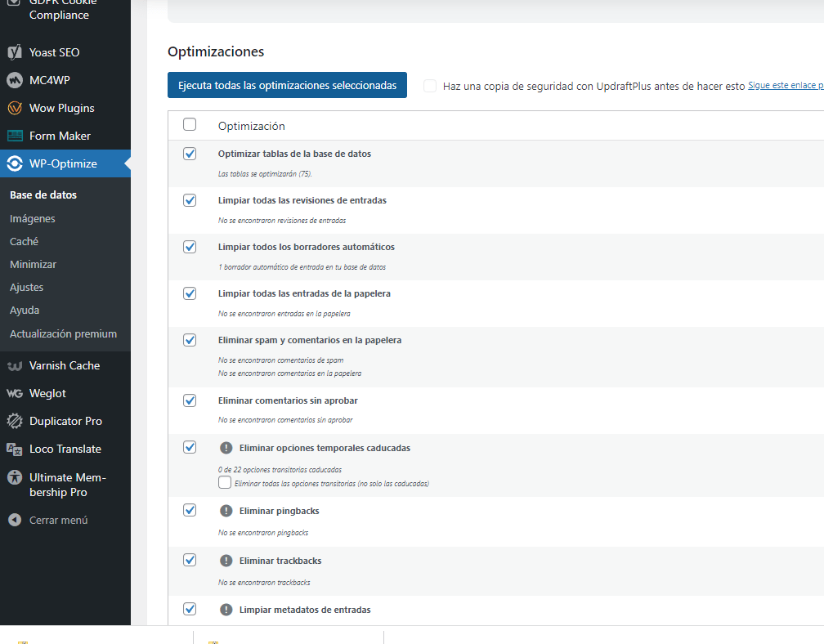The image size is (824, 644).
Task: Click the Varnish Cache sidebar icon
Action: (15, 365)
